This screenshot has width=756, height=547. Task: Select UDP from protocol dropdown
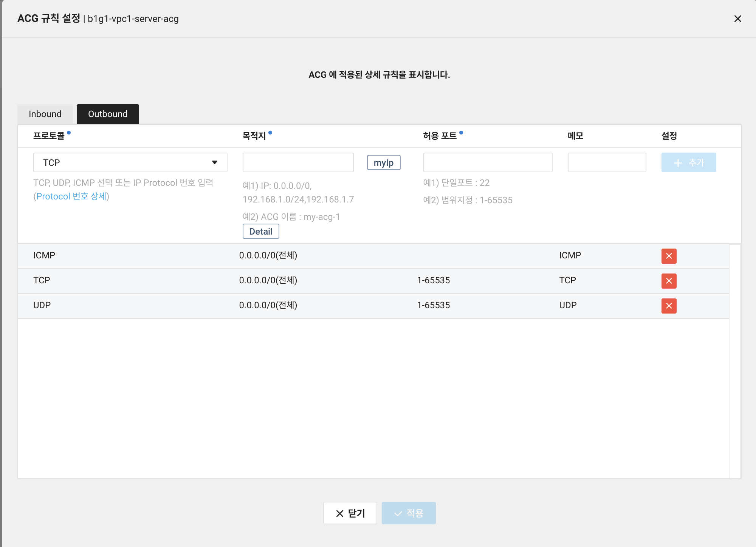pyautogui.click(x=130, y=162)
